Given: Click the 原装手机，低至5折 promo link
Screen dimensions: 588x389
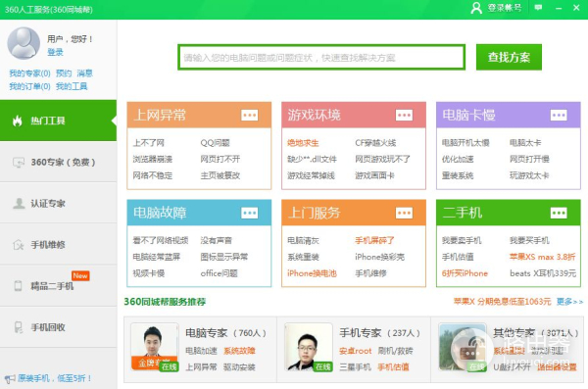Looking at the screenshot, I should 55,378.
